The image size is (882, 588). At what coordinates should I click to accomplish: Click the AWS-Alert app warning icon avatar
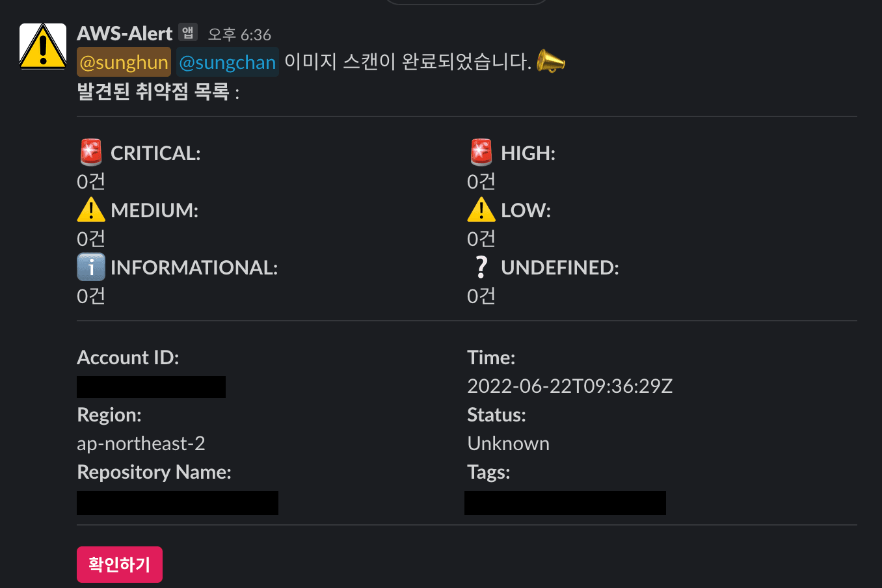(x=42, y=47)
